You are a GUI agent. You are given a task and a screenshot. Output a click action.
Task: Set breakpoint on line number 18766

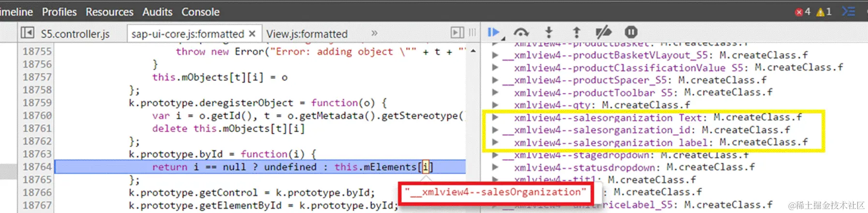37,193
